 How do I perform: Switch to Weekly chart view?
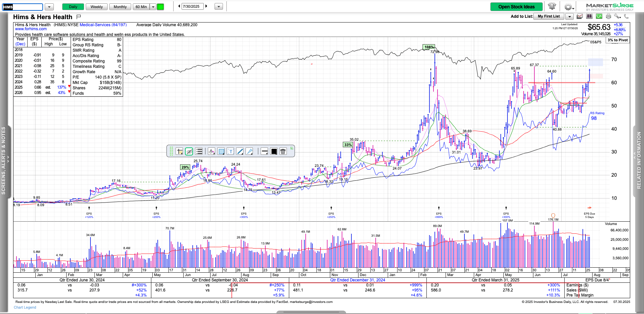(97, 7)
